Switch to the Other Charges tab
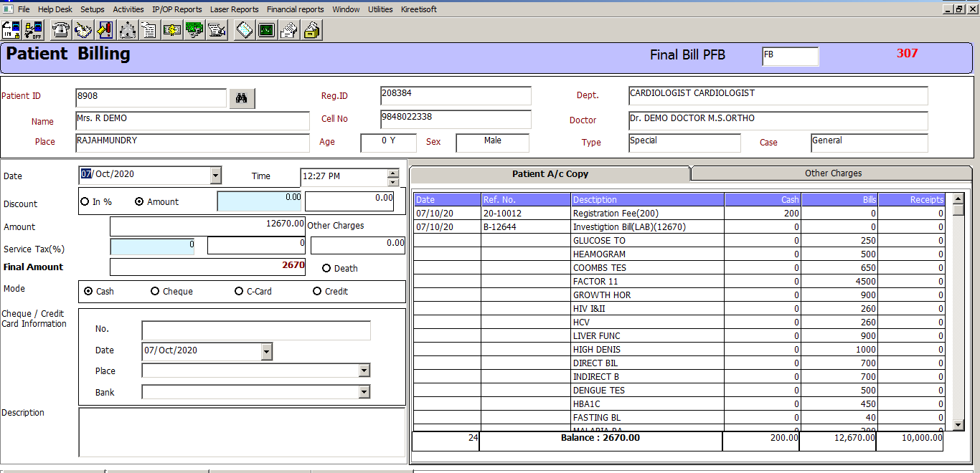This screenshot has width=980, height=473. [x=832, y=173]
